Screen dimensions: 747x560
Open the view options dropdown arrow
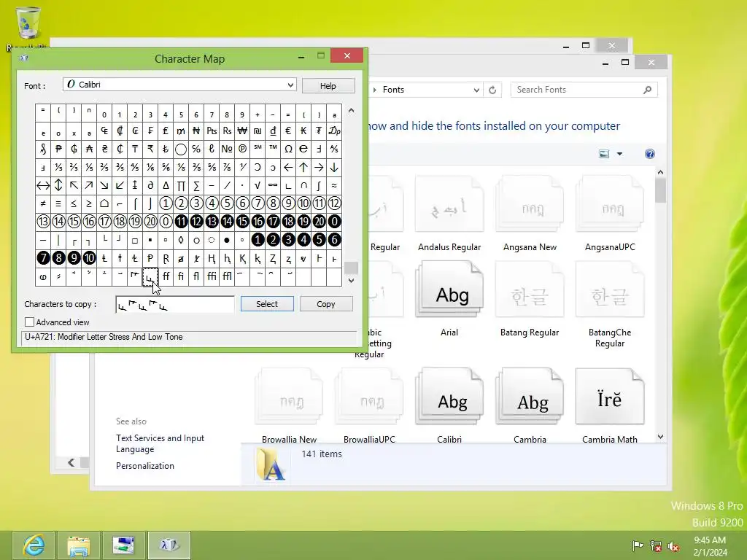click(619, 154)
